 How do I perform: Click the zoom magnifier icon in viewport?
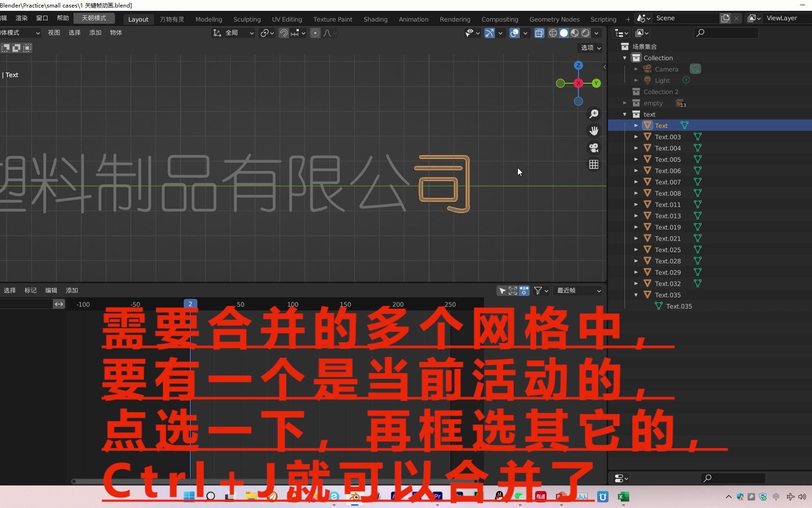[593, 113]
